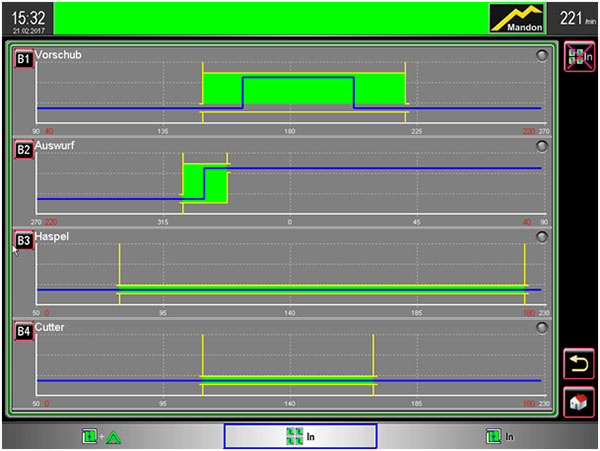The height and width of the screenshot is (451, 600).
Task: Toggle the Vorschub status indicator lamp
Action: (541, 56)
